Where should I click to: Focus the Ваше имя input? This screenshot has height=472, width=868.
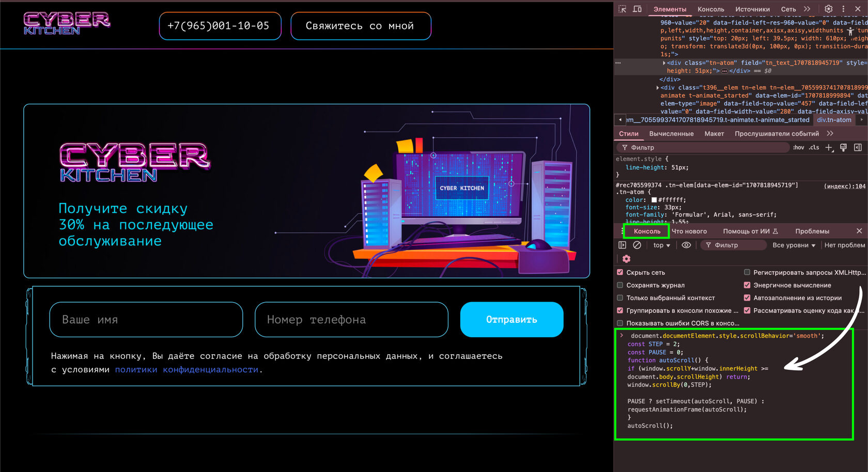click(146, 320)
